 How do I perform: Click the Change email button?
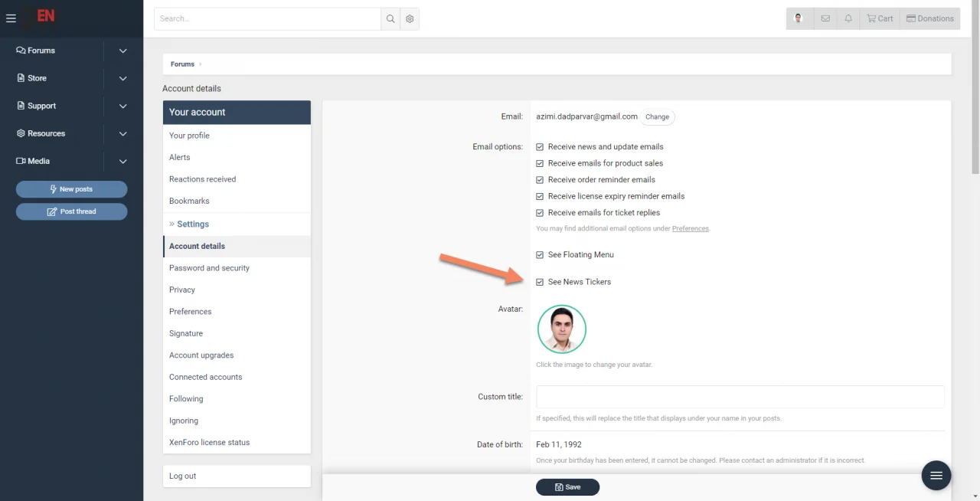[657, 117]
